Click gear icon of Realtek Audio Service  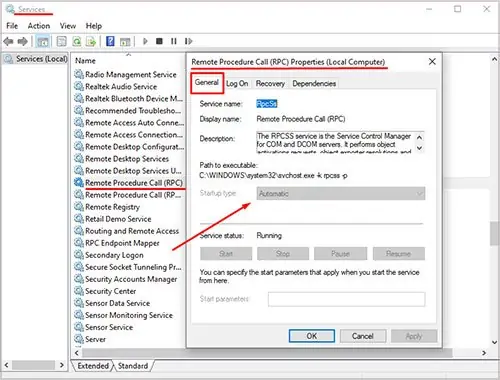tap(79, 86)
